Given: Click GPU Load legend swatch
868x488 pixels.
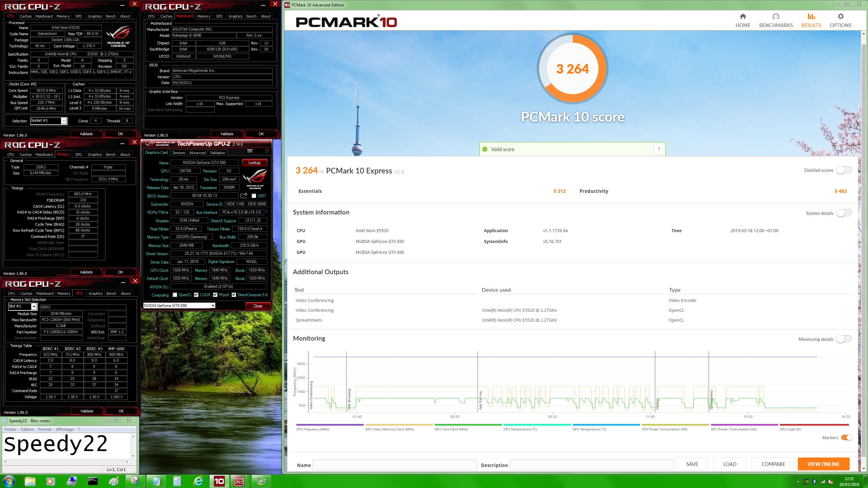Looking at the screenshot, I should click(x=814, y=425).
